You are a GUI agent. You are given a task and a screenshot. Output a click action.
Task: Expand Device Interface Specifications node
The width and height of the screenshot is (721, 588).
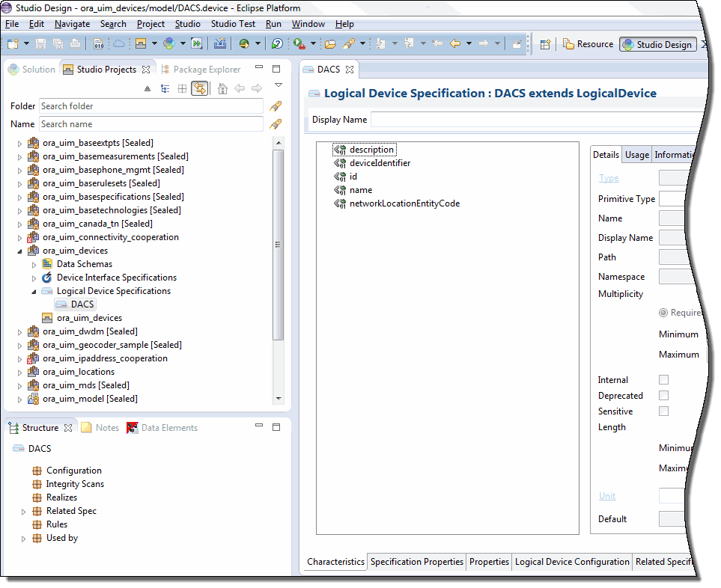point(34,278)
